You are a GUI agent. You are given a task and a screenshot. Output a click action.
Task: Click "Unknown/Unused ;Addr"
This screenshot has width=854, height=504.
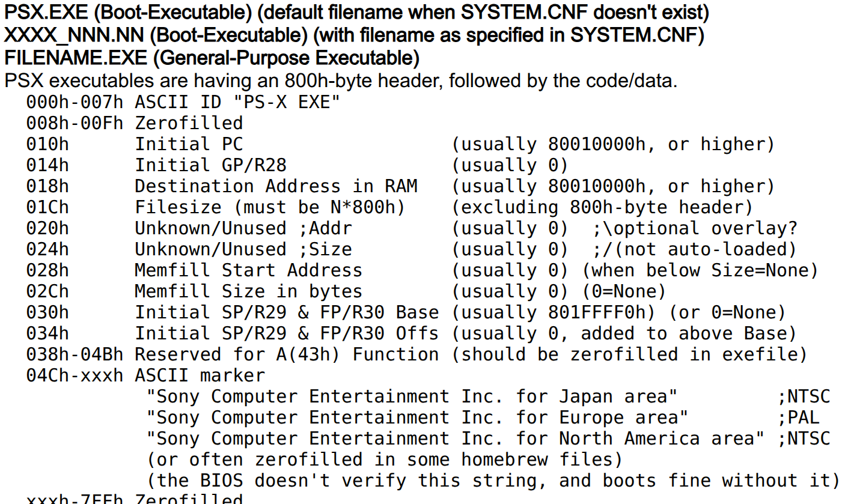point(243,228)
